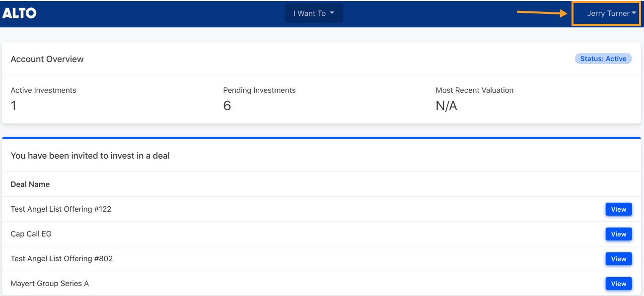Open the I Want To dropdown

314,13
